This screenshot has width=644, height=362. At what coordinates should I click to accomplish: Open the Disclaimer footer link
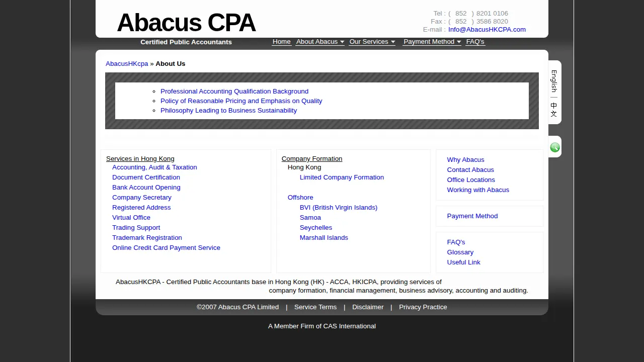pos(368,307)
